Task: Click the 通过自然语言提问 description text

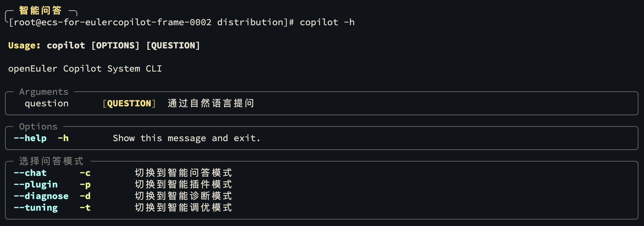Action: [211, 103]
